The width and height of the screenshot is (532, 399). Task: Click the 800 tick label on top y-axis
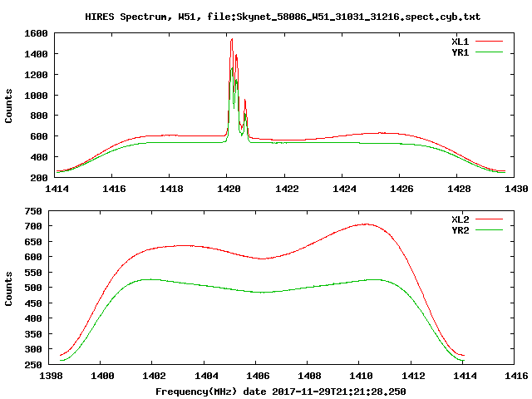(39, 116)
